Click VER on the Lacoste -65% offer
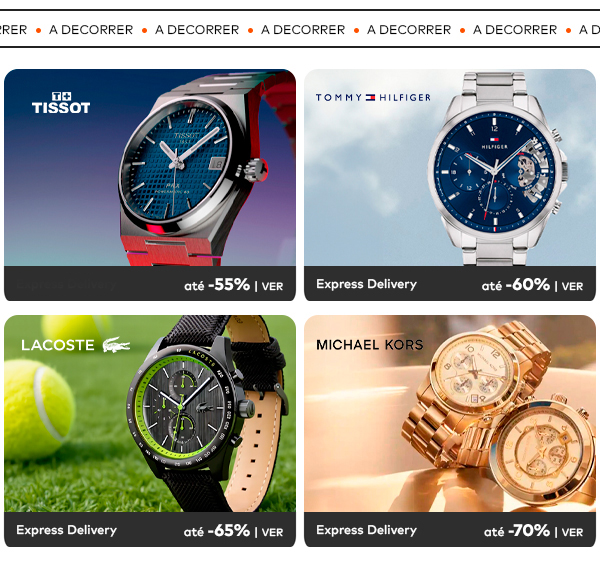The image size is (600, 562). (x=272, y=532)
